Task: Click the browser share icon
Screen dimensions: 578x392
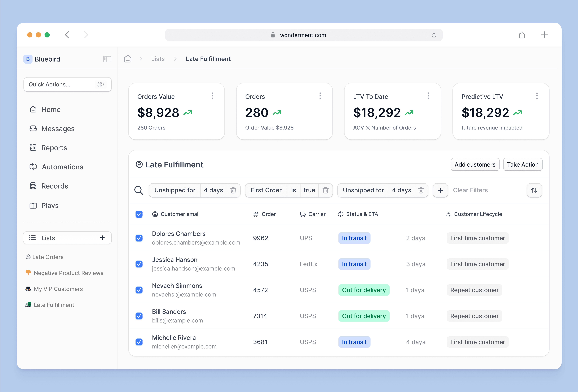Action: (522, 35)
